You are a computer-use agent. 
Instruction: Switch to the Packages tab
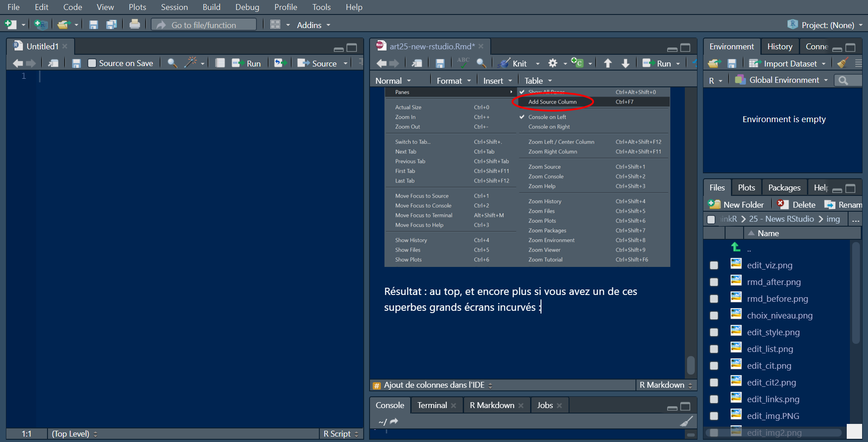click(x=784, y=187)
